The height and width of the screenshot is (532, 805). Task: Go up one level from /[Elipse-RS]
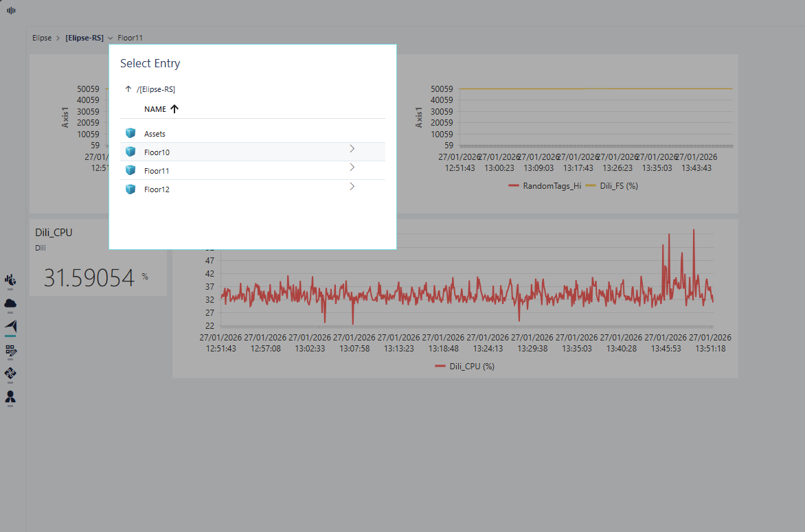point(128,89)
